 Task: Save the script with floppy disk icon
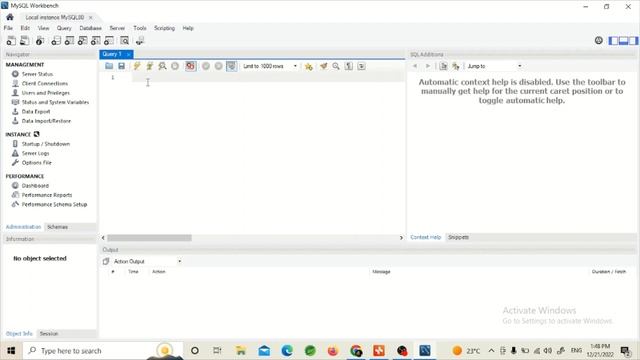coord(121,66)
